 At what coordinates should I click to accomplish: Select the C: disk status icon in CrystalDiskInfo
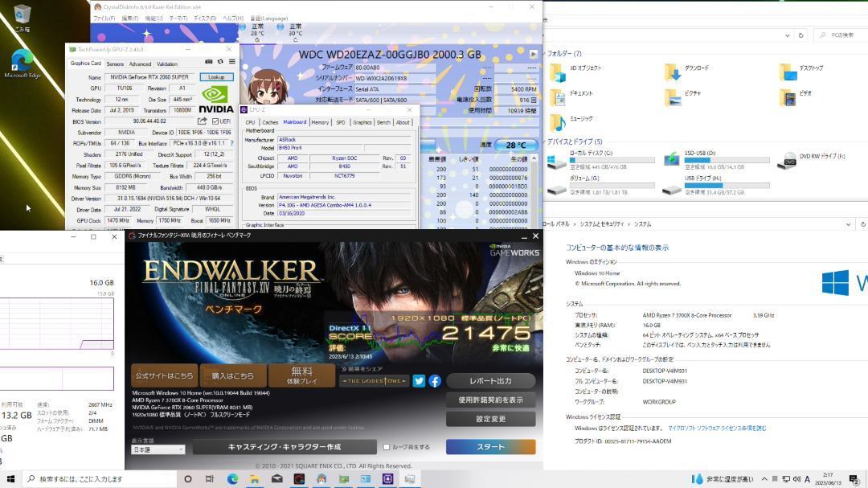(280, 27)
